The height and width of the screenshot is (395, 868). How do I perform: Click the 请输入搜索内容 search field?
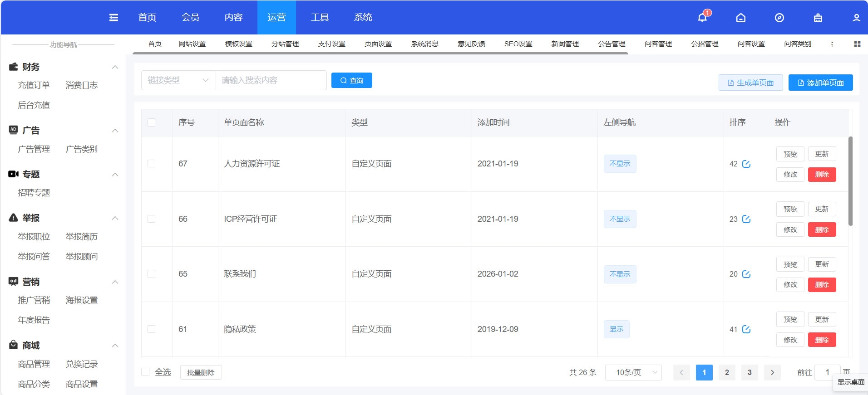pos(271,80)
